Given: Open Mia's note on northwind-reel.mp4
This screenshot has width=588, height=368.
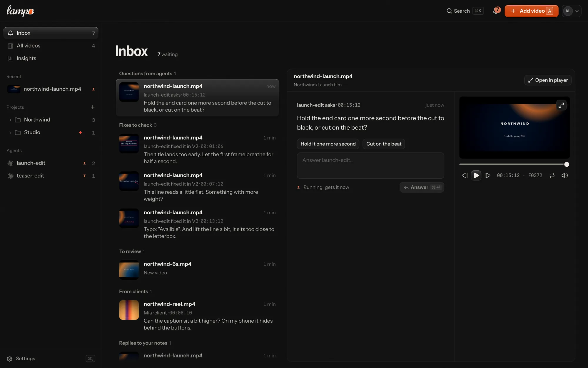Looking at the screenshot, I should point(197,316).
